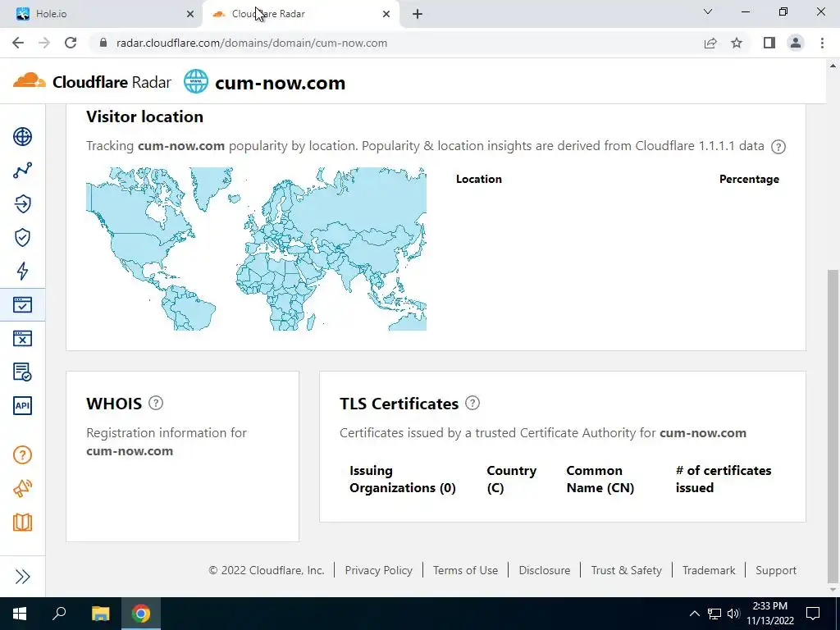Image resolution: width=840 pixels, height=630 pixels.
Task: Go back to previous page
Action: pyautogui.click(x=18, y=43)
